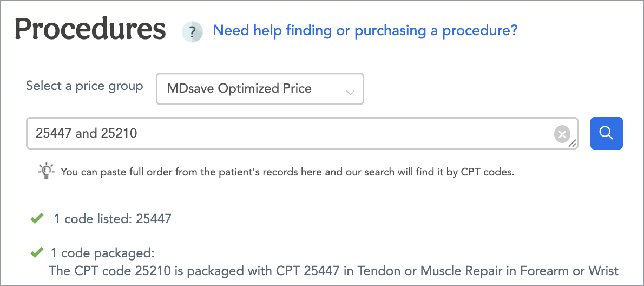Click the '1 code listed: 25447' line
This screenshot has width=644, height=286.
[x=112, y=219]
